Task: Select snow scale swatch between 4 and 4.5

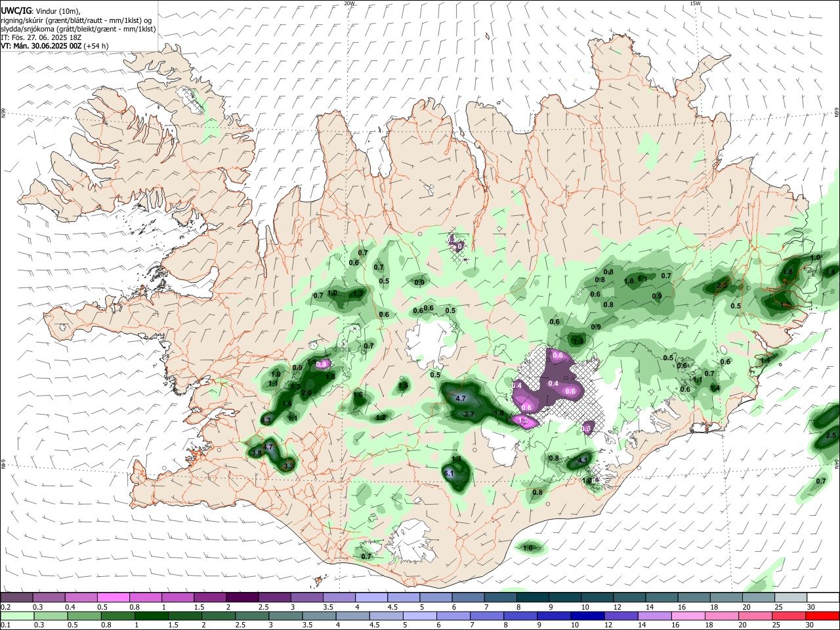Action: 371,597
